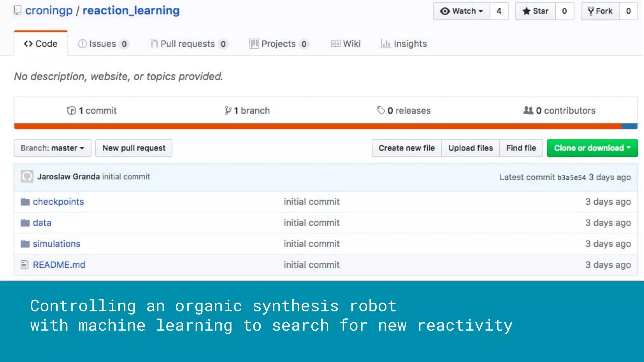Open the checkpoints folder icon
Screen dimensions: 644x362
25,202
